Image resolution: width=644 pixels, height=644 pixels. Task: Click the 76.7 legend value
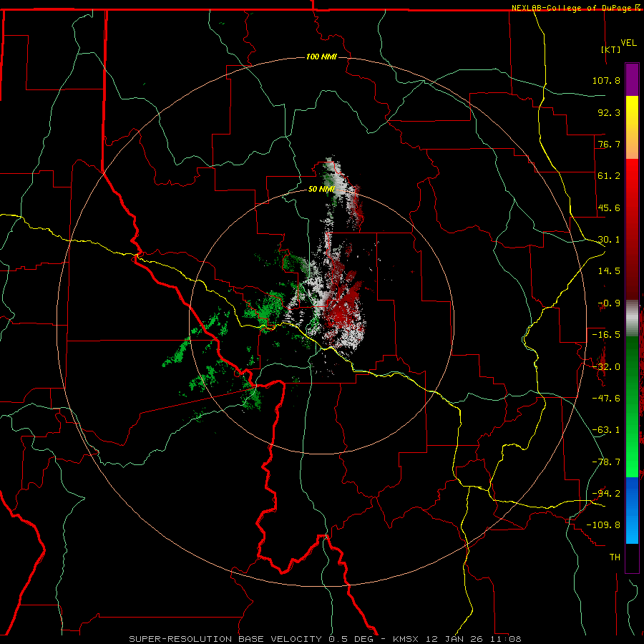609,144
